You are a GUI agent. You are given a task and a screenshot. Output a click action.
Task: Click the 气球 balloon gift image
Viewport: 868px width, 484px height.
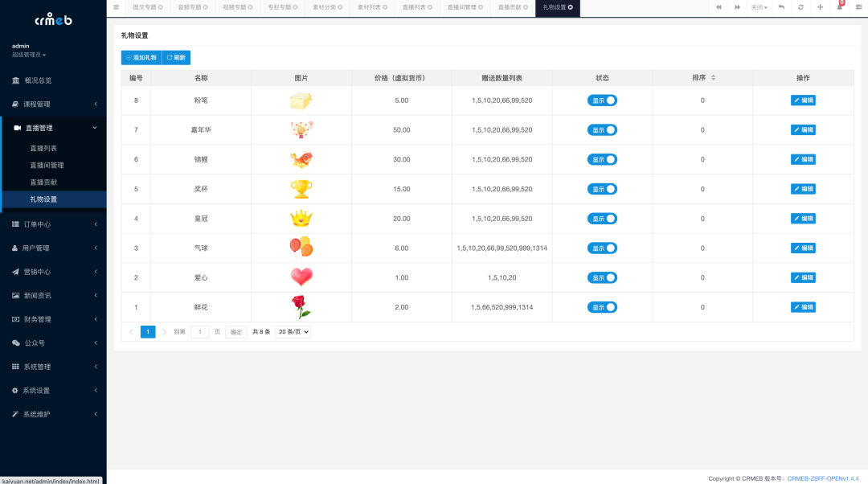(301, 248)
